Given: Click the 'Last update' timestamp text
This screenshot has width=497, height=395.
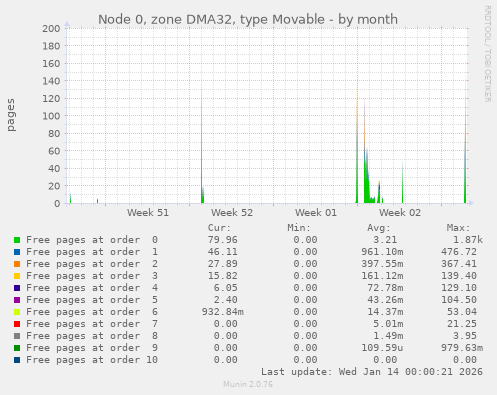Looking at the screenshot, I should coord(372,372).
